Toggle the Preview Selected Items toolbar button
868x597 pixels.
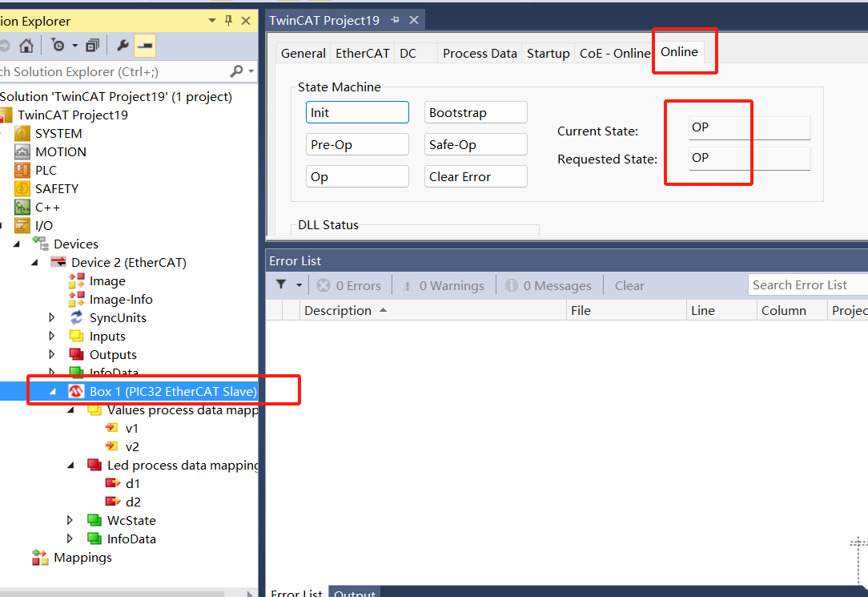point(145,46)
